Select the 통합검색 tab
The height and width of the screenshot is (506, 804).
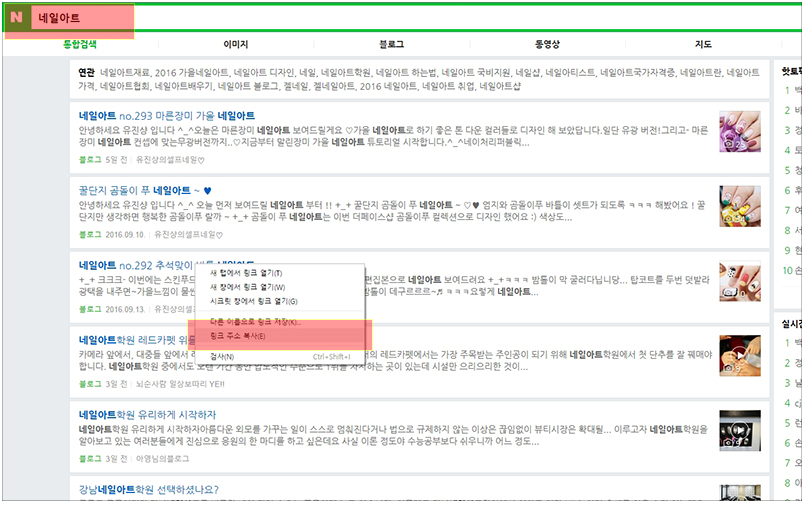80,44
